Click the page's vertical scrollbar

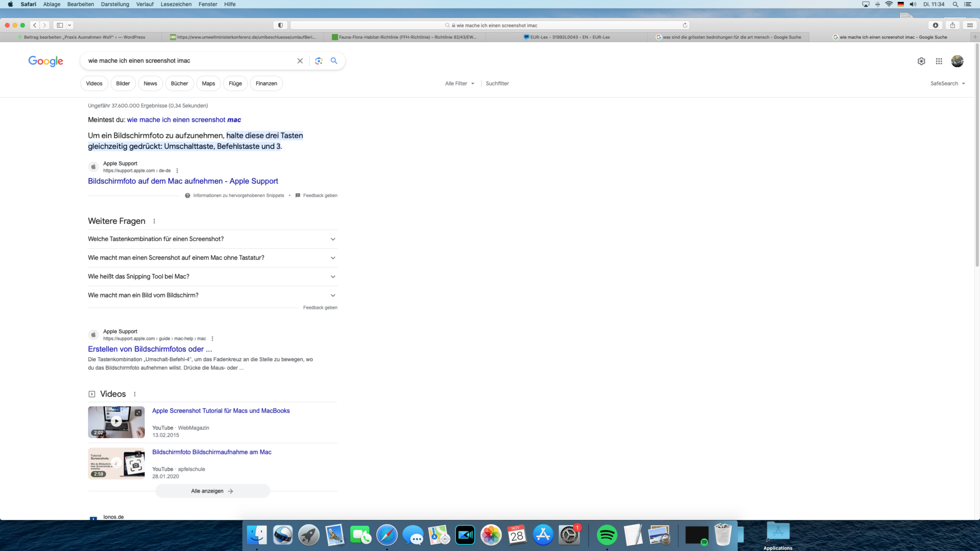(977, 155)
